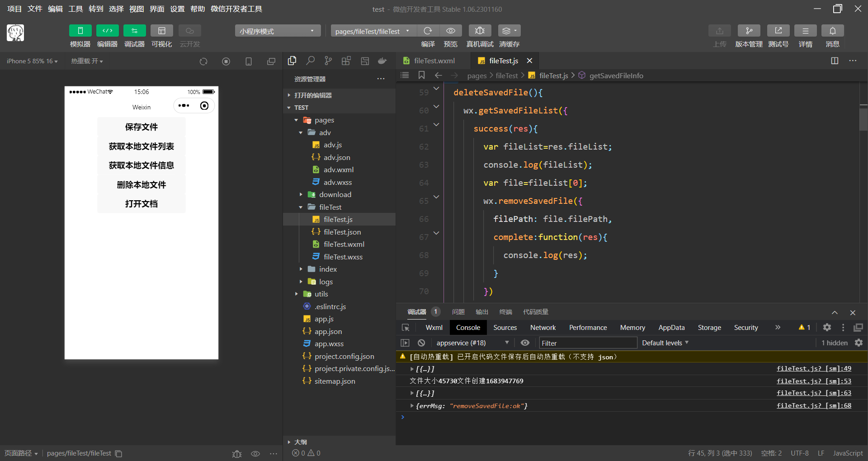
Task: Click the editor vertical scrollbar thumb
Action: 863,118
